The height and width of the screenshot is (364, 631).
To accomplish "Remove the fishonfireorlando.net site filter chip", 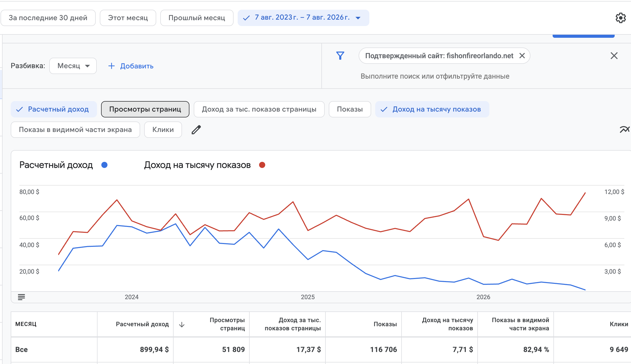I will (x=522, y=56).
